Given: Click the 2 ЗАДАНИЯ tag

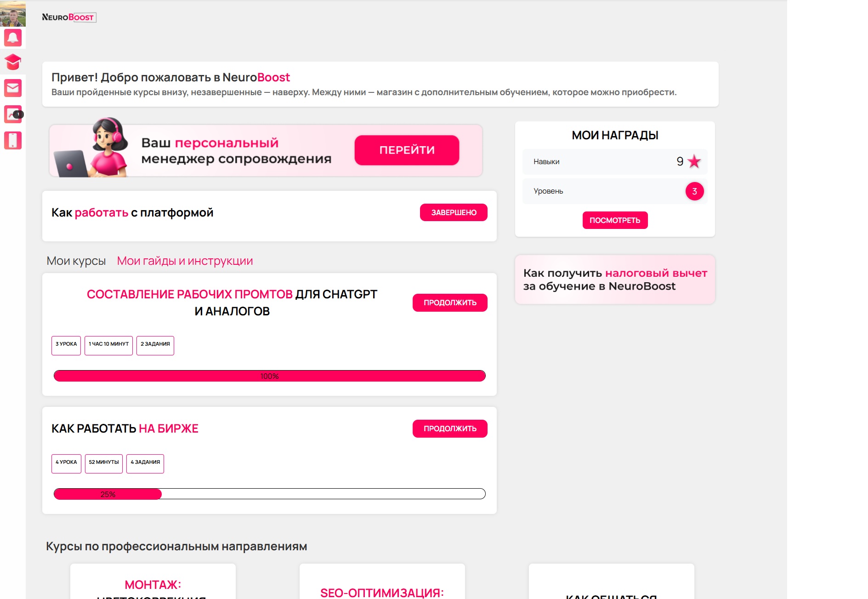Looking at the screenshot, I should click(155, 345).
